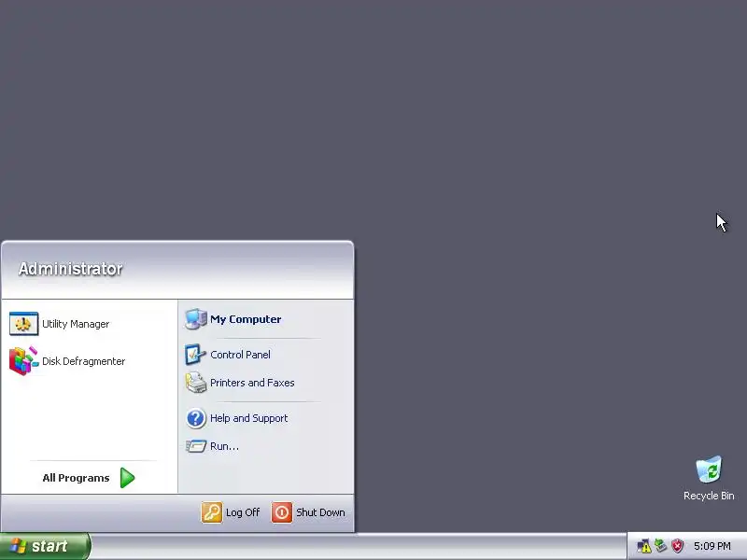Open My Computer icon in Start menu
The height and width of the screenshot is (560, 747).
pyautogui.click(x=196, y=319)
